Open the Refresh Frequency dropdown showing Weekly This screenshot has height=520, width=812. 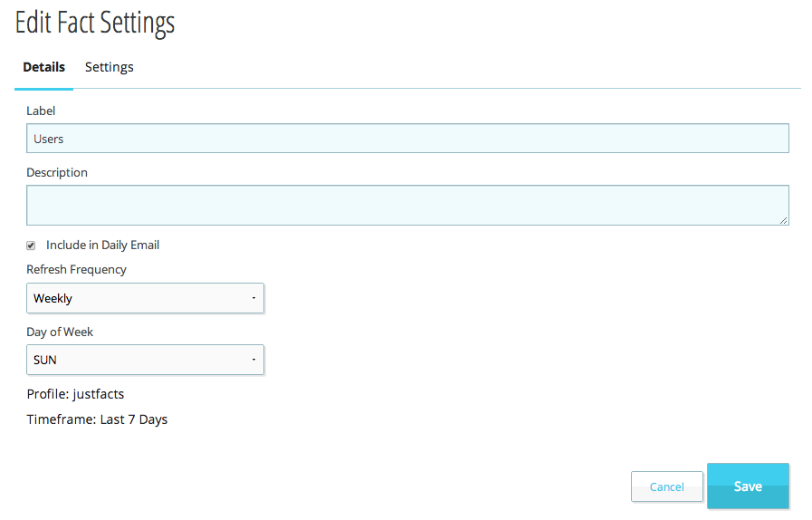click(x=145, y=298)
